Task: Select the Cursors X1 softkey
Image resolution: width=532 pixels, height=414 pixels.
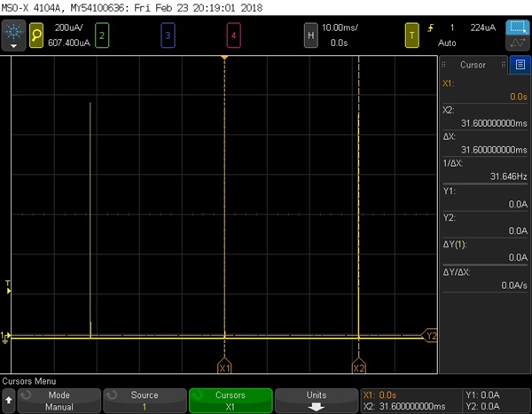Action: (231, 401)
